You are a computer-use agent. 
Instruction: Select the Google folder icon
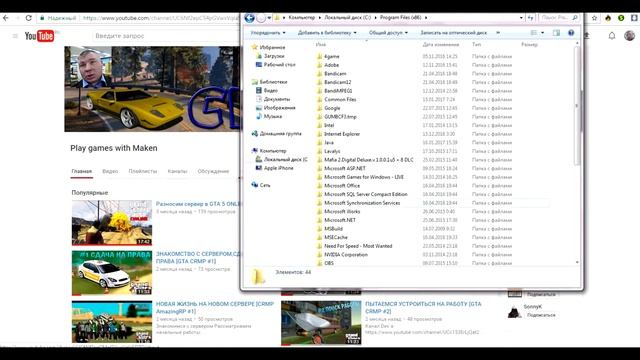(x=320, y=108)
